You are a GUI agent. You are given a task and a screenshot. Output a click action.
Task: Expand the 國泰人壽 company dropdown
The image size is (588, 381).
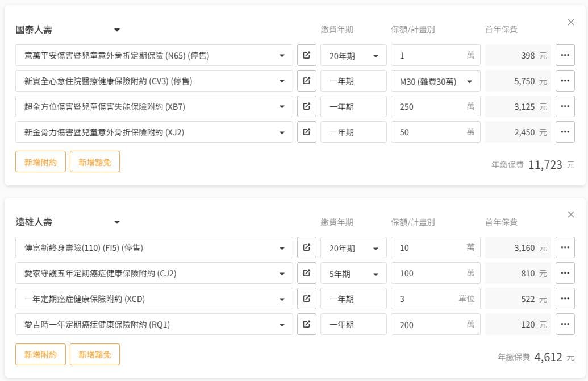click(116, 30)
